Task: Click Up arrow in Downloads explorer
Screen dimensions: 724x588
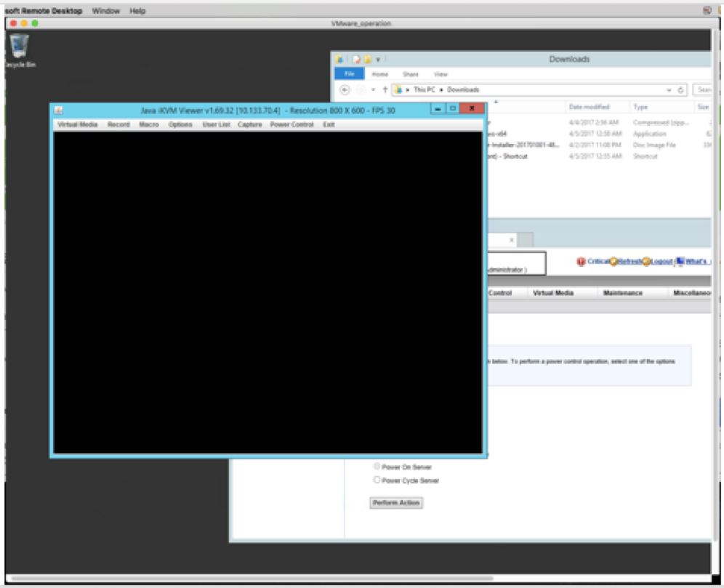Action: coord(385,90)
